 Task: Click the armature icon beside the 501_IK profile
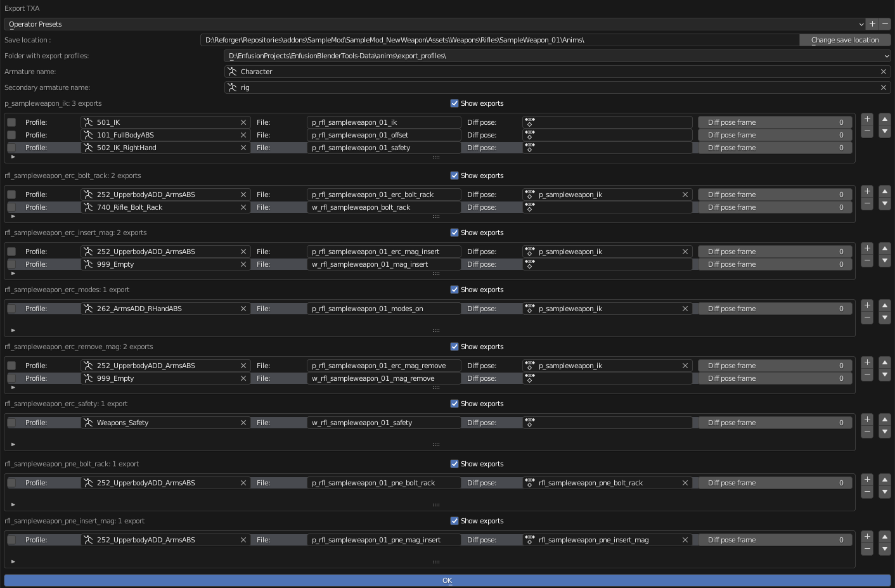coord(87,122)
